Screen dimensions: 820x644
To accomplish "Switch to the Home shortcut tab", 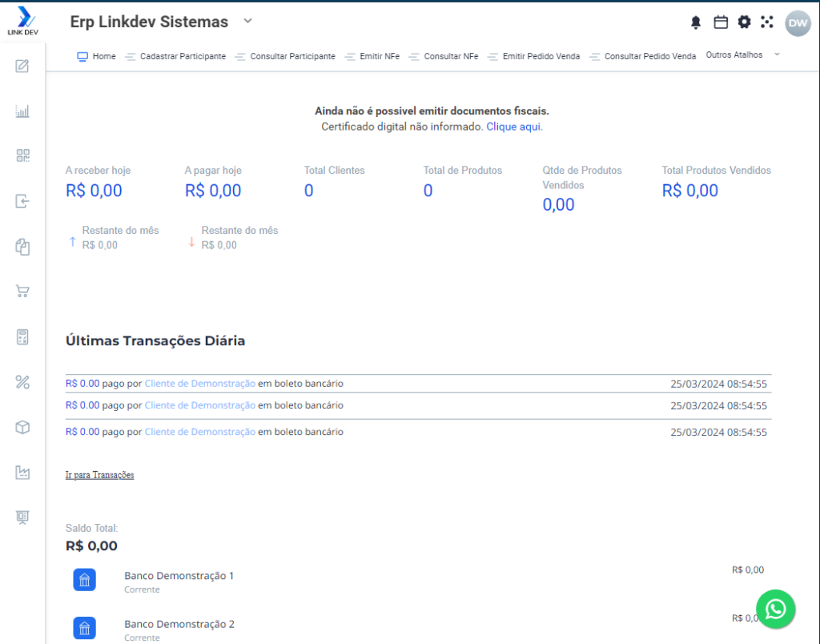I will [96, 56].
